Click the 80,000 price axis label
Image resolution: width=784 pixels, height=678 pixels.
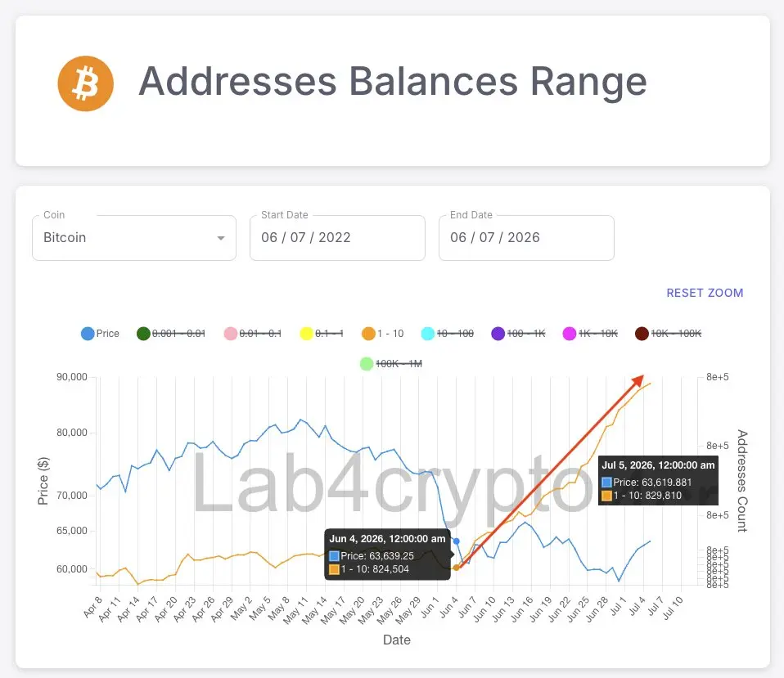71,432
